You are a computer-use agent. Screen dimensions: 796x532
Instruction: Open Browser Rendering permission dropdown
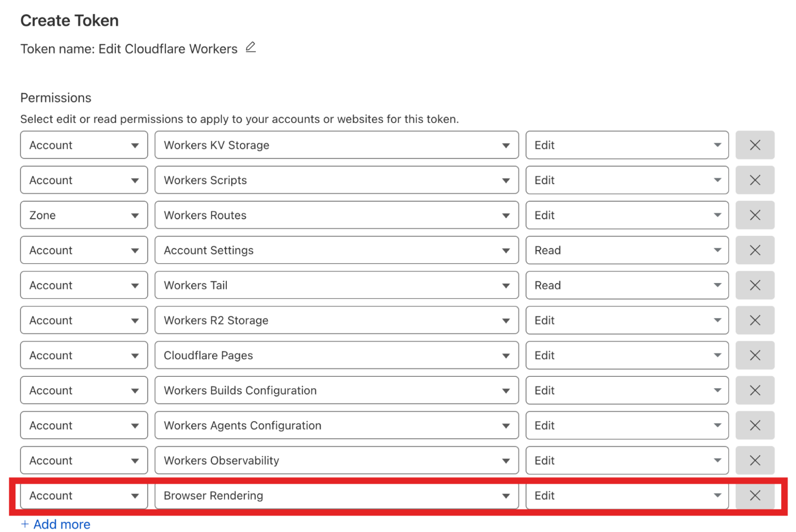click(x=337, y=496)
